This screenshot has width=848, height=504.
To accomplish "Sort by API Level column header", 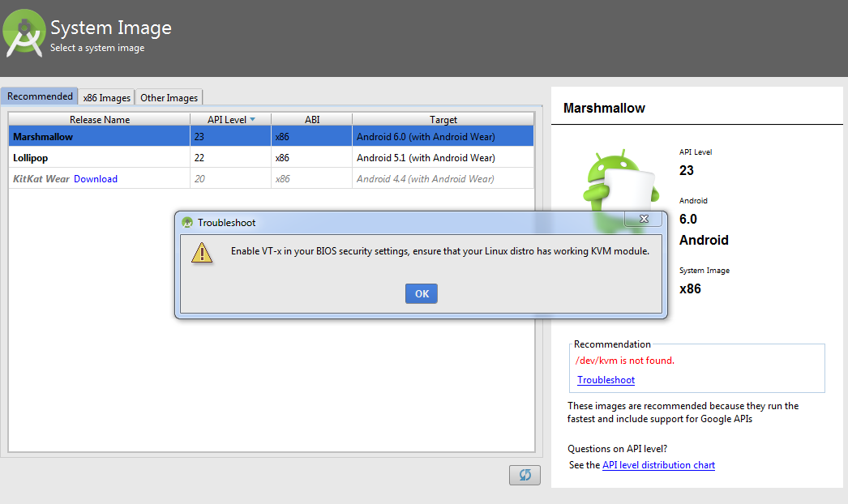I will coord(231,119).
